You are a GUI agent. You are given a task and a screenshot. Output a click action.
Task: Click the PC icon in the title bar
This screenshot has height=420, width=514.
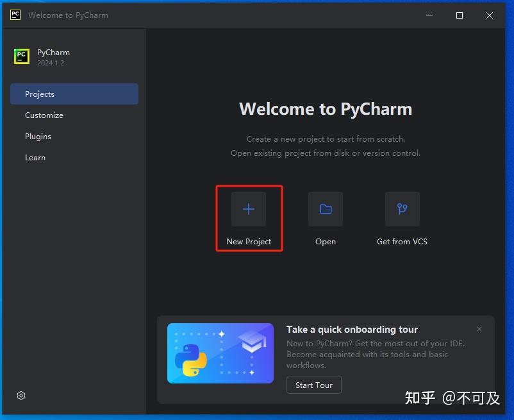point(14,15)
